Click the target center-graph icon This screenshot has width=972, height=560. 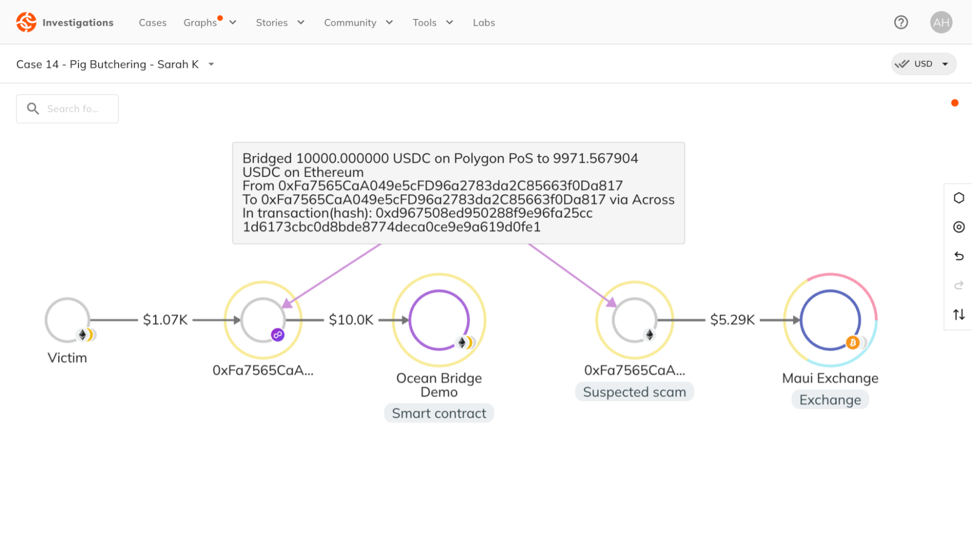click(x=958, y=227)
